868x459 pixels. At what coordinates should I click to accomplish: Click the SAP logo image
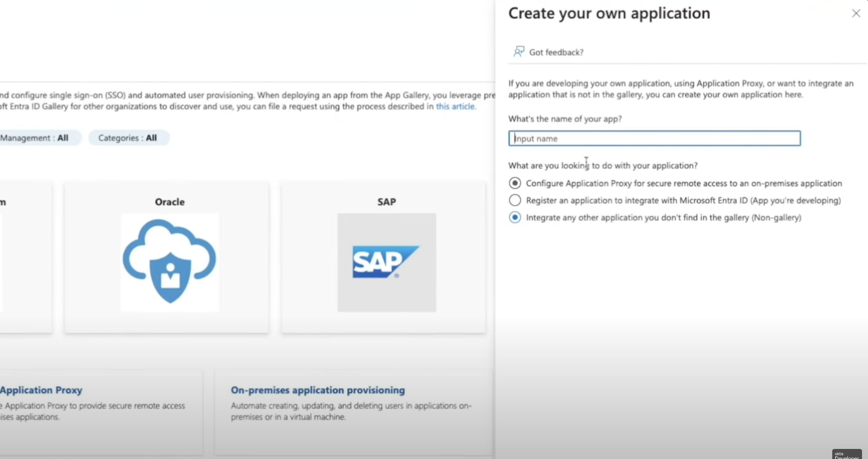[386, 262]
